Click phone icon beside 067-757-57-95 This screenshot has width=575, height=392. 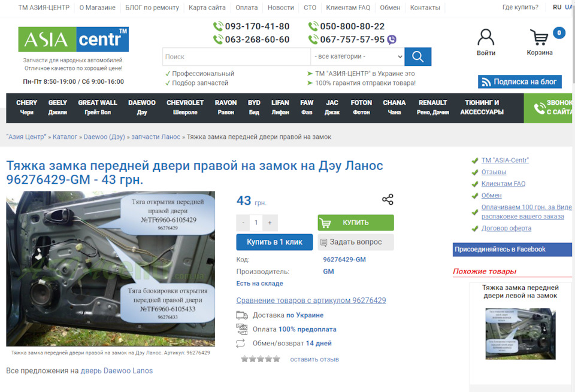(x=313, y=39)
